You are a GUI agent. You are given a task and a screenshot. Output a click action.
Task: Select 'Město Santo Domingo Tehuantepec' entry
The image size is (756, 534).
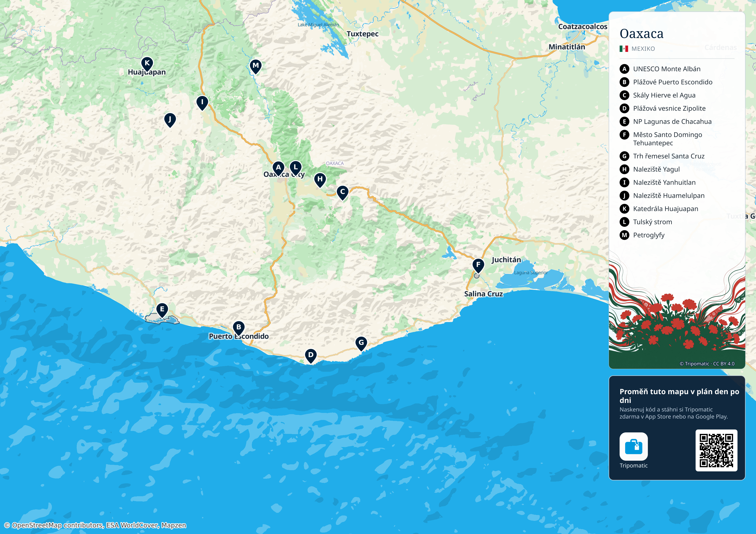tap(667, 139)
